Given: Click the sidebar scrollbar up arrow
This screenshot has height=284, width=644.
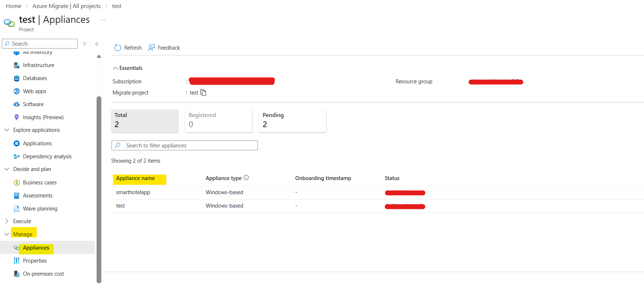Looking at the screenshot, I should (99, 57).
